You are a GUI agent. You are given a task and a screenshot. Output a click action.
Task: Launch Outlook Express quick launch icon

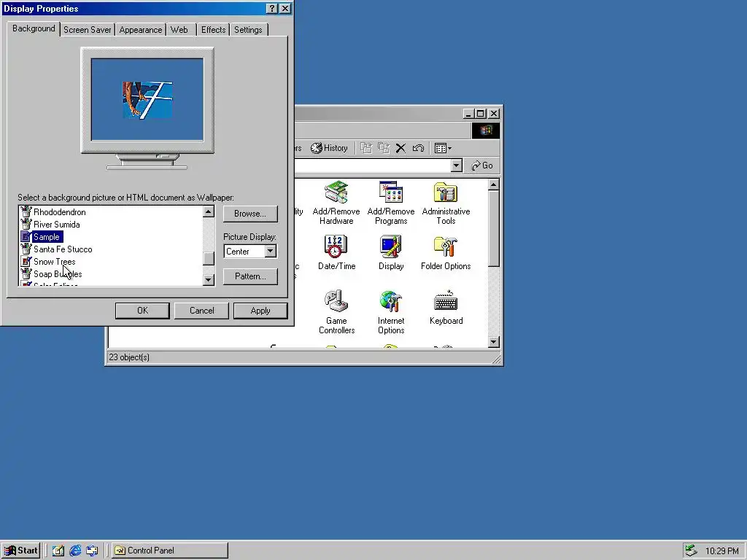(93, 551)
